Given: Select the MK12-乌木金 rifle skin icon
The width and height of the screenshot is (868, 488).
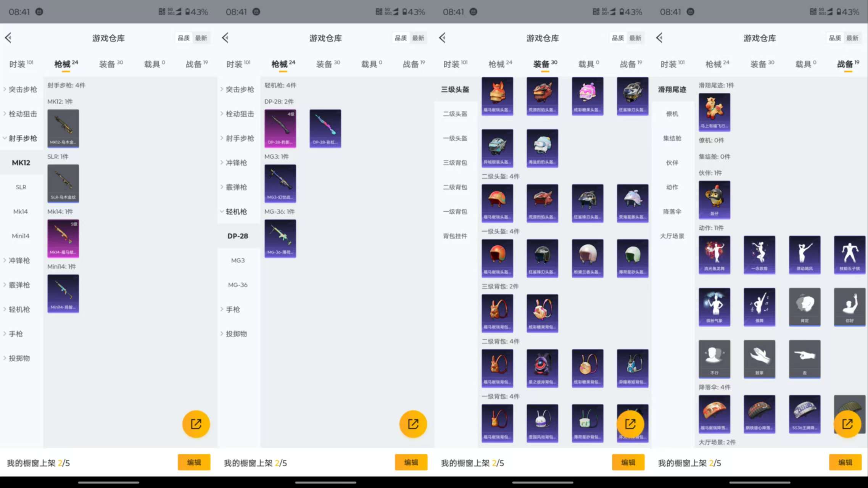Looking at the screenshot, I should tap(63, 129).
